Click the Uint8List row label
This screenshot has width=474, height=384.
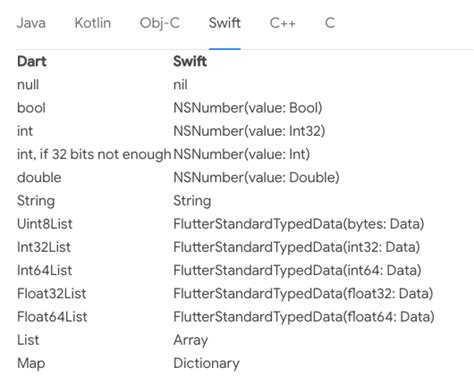click(45, 224)
